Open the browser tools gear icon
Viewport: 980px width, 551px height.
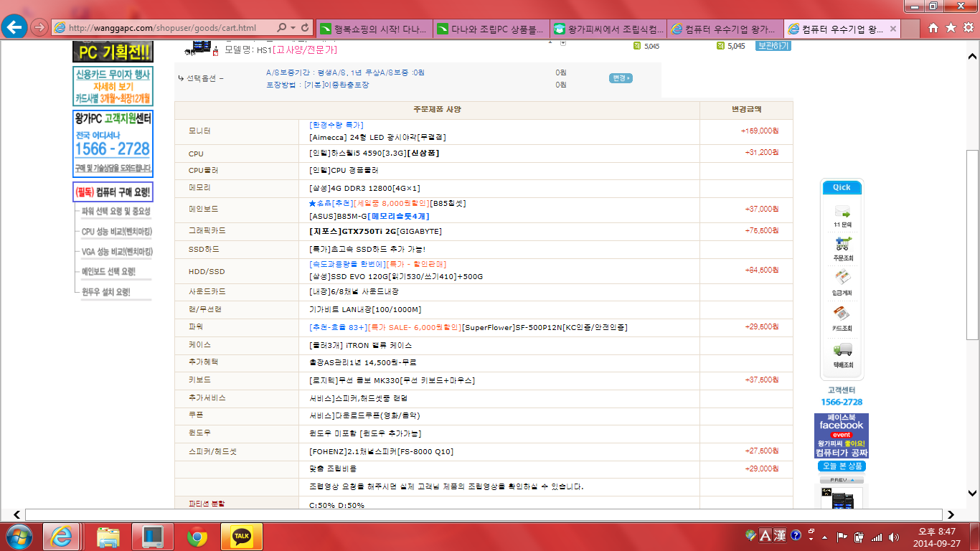967,28
